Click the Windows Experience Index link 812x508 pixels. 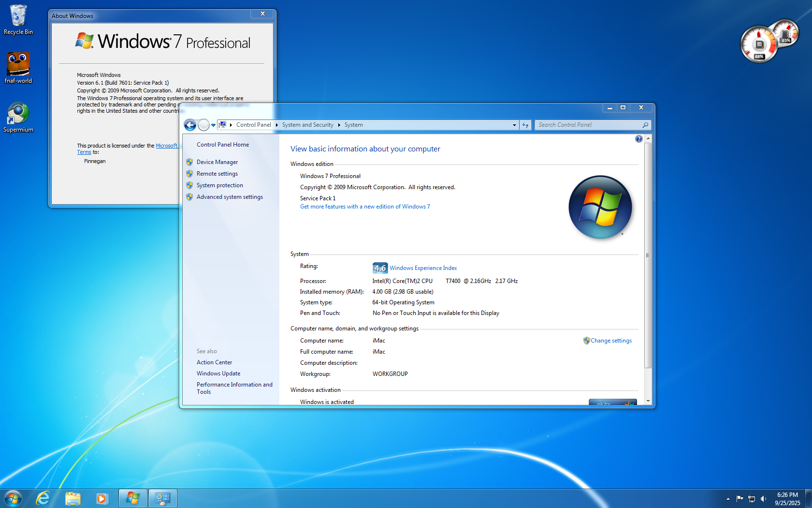coord(423,268)
